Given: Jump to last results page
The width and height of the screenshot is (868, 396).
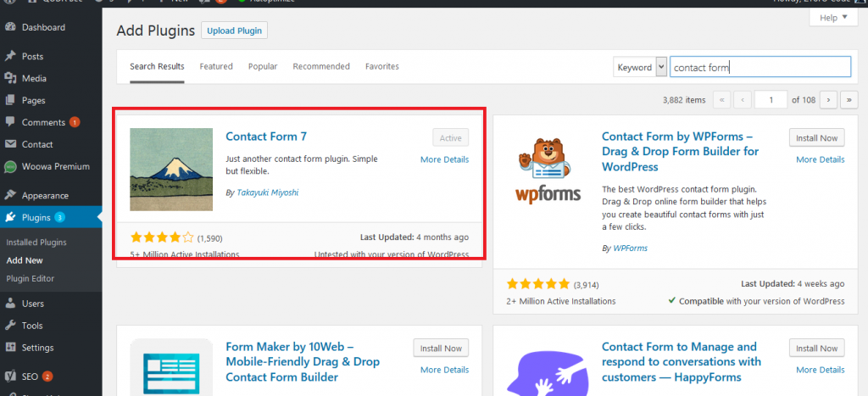Looking at the screenshot, I should 849,100.
